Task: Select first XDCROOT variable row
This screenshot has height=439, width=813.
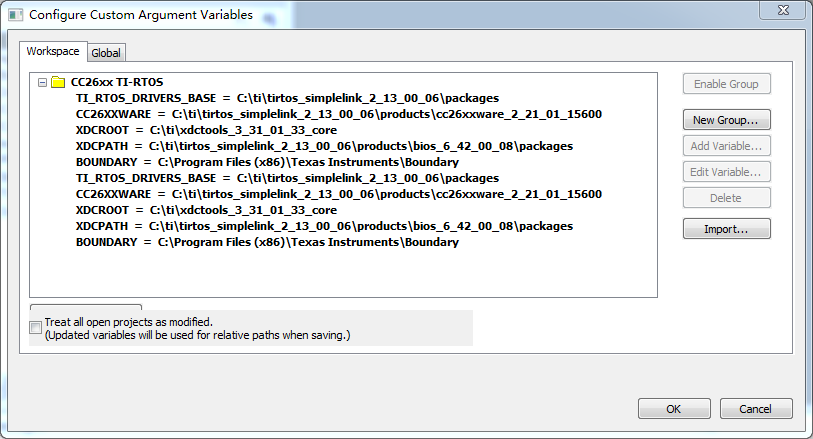Action: point(206,130)
